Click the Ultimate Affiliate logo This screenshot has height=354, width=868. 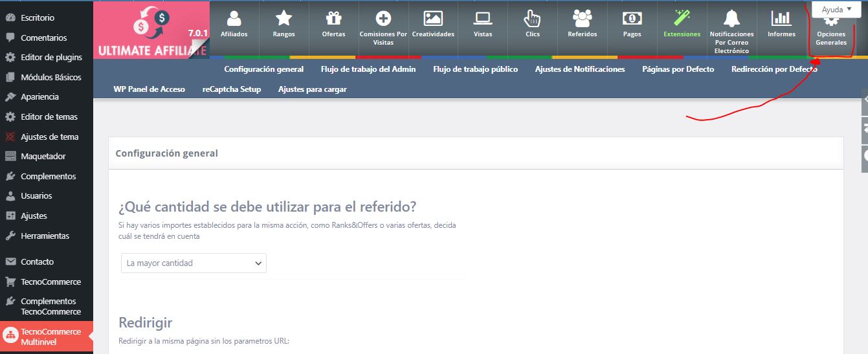pos(151,30)
